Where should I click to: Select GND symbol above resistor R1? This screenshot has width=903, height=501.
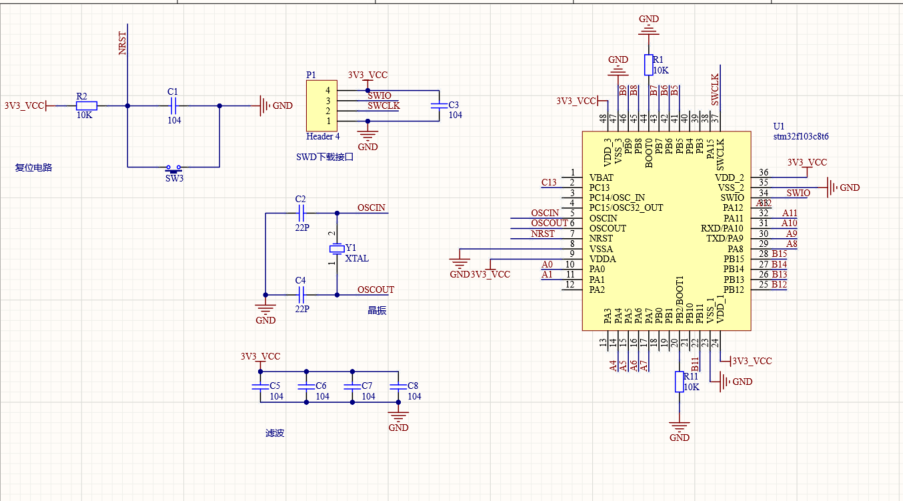click(648, 25)
